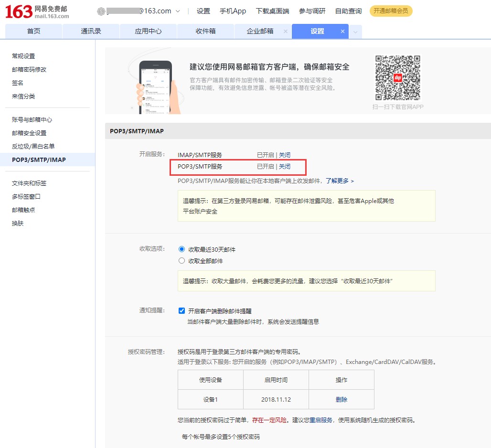Select the 收取最近30天邮件 radio button

click(x=181, y=249)
